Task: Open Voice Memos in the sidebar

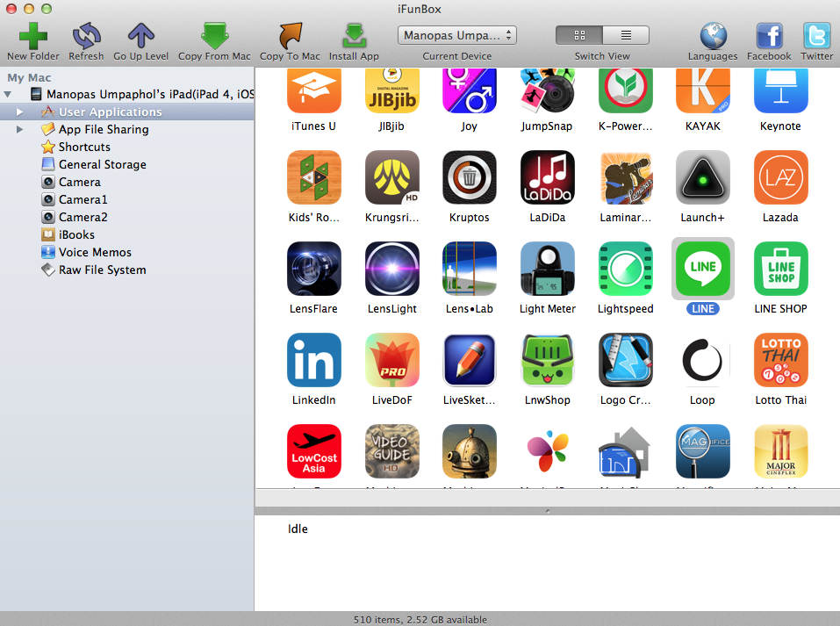Action: click(x=95, y=253)
